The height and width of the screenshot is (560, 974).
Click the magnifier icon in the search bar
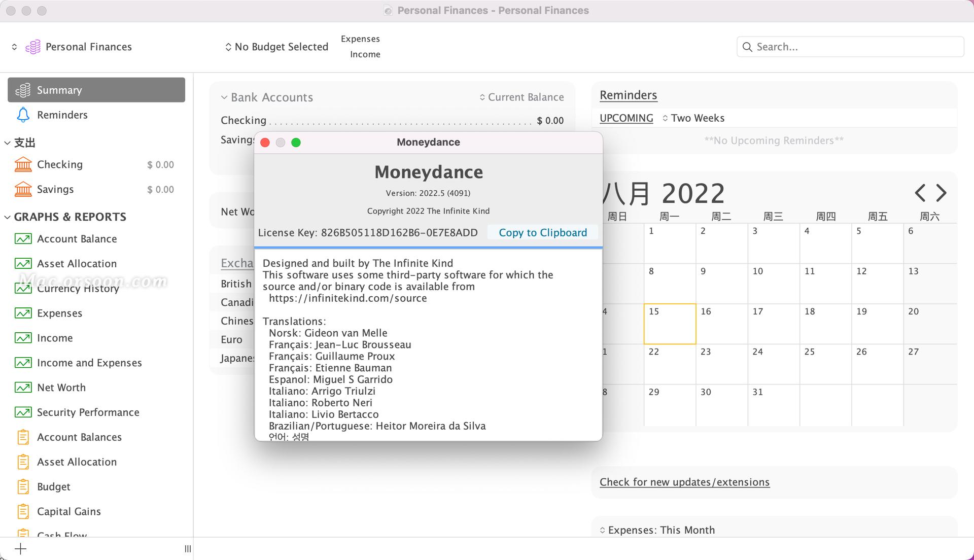[x=747, y=47]
